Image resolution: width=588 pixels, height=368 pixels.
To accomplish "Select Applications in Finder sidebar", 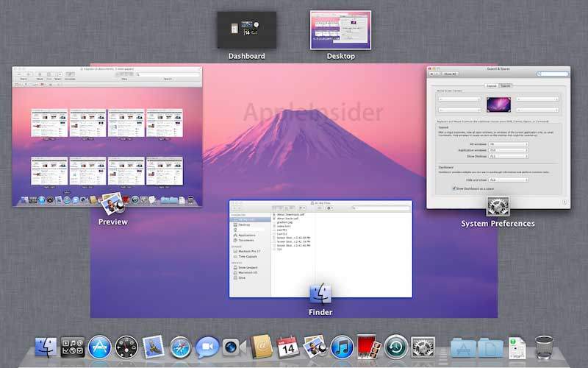I will (x=247, y=235).
